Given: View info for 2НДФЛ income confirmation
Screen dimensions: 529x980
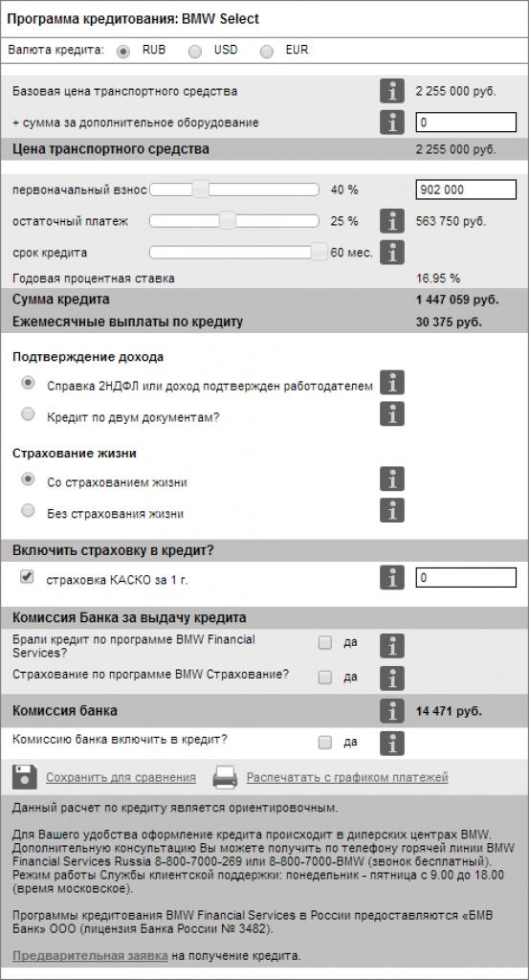Looking at the screenshot, I should 392,383.
